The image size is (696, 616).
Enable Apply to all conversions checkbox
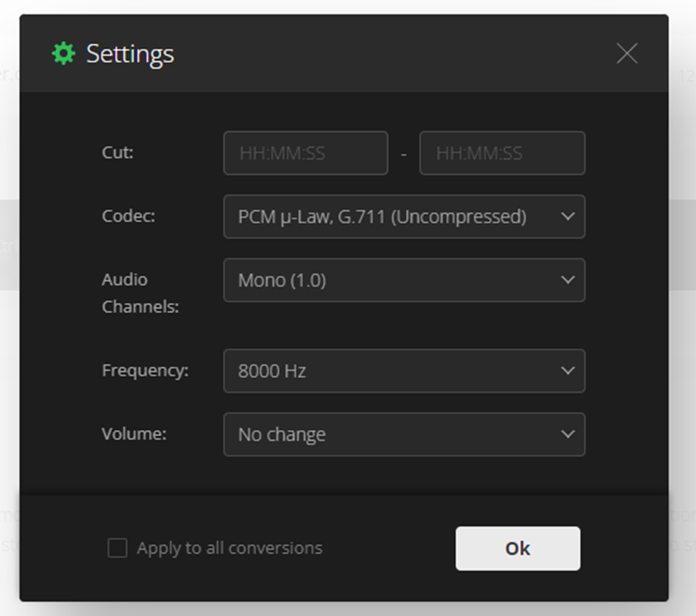118,548
